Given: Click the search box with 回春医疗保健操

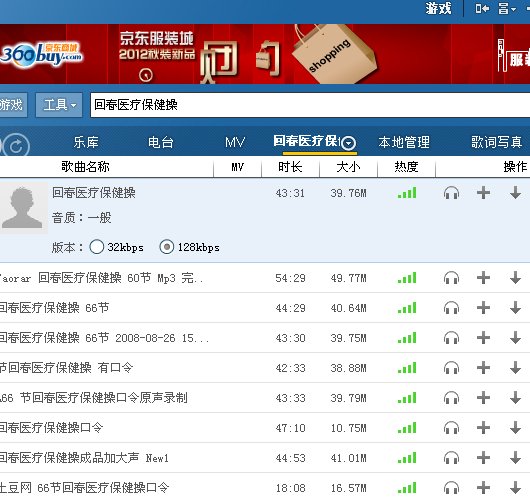Looking at the screenshot, I should 310,105.
